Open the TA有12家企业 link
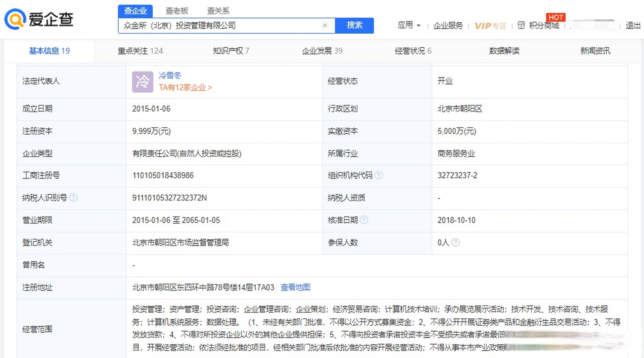The height and width of the screenshot is (358, 644). [x=185, y=88]
